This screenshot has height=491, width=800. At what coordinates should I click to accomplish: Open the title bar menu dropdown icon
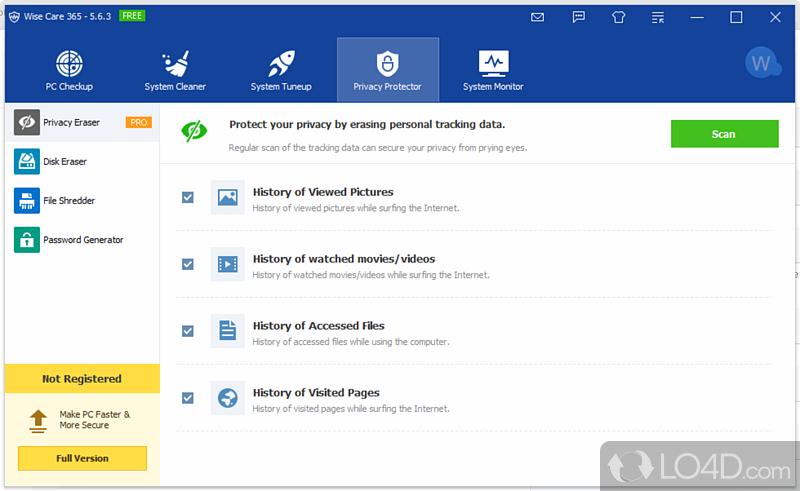pos(656,17)
